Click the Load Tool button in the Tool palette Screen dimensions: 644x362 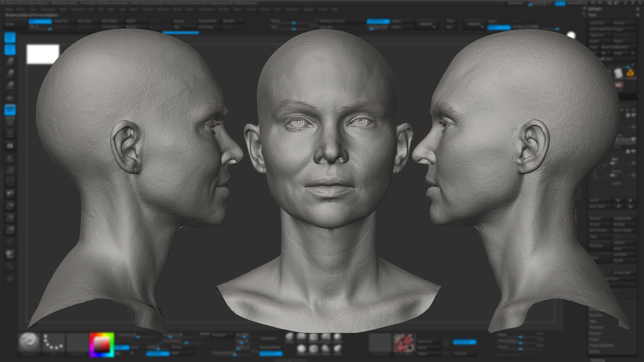click(597, 23)
